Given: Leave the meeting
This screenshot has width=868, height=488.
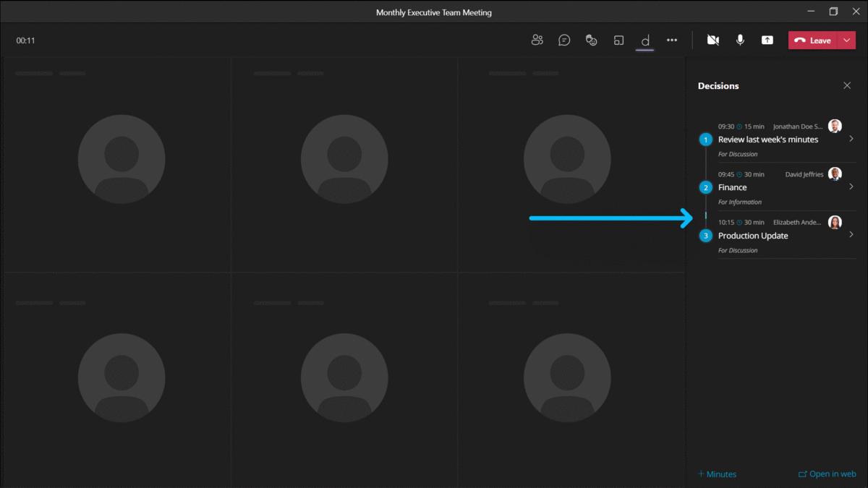Looking at the screenshot, I should click(x=813, y=40).
